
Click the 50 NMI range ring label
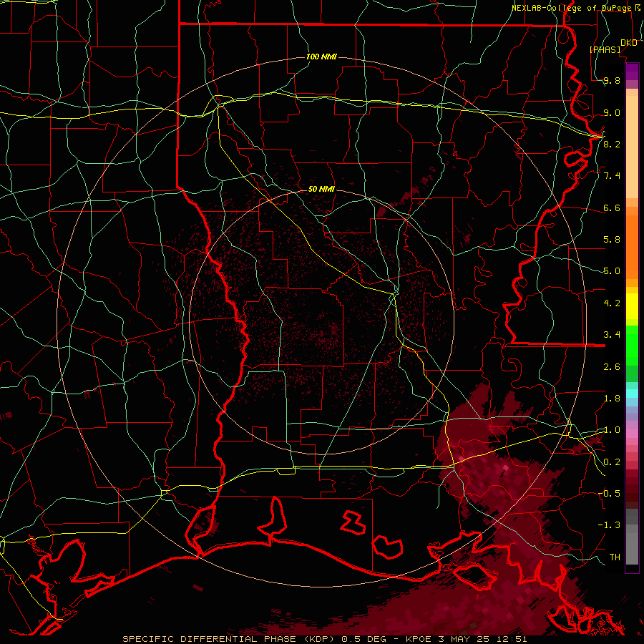coord(321,189)
